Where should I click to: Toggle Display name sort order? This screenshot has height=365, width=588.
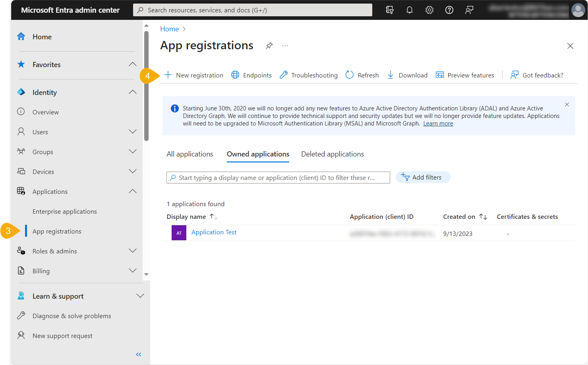(x=213, y=217)
